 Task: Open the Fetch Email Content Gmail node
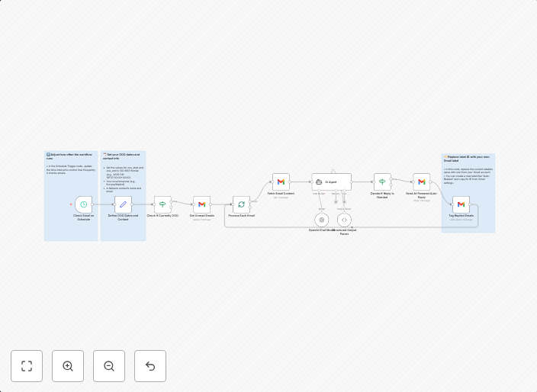click(x=281, y=182)
